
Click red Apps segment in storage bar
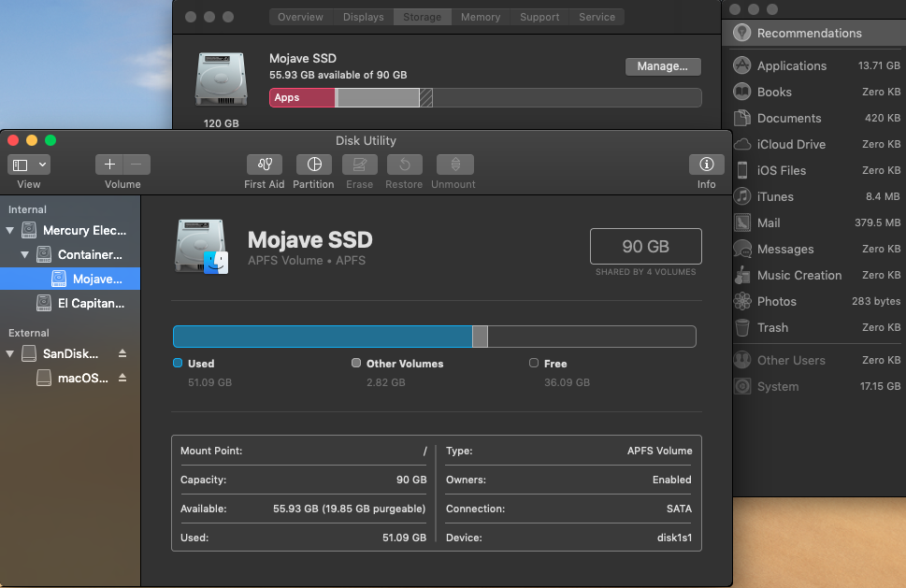pos(302,97)
